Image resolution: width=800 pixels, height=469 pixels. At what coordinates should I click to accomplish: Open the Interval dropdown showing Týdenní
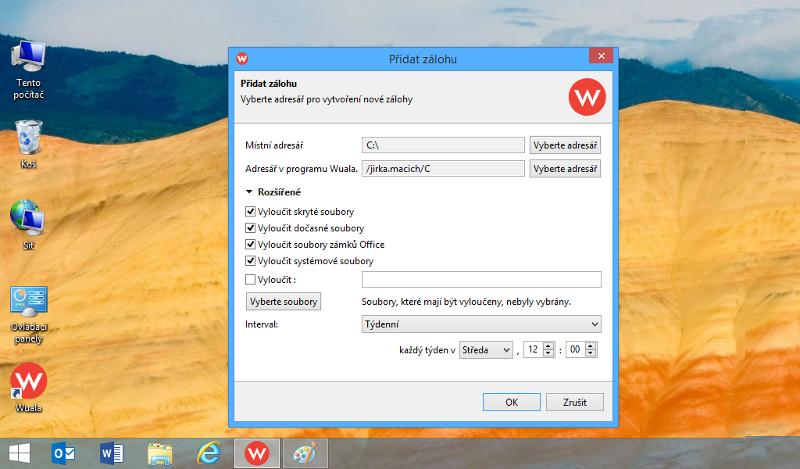(481, 324)
